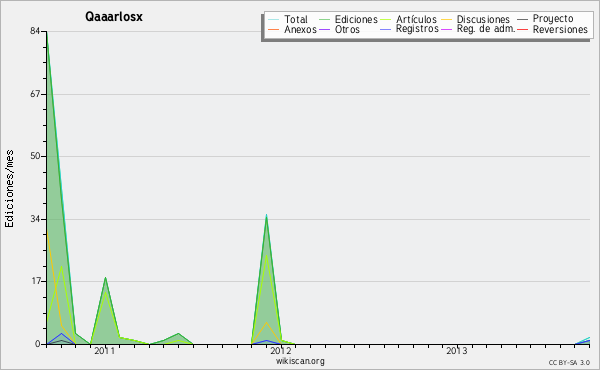
Task: Click the 17 y-axis value
Action: (35, 281)
